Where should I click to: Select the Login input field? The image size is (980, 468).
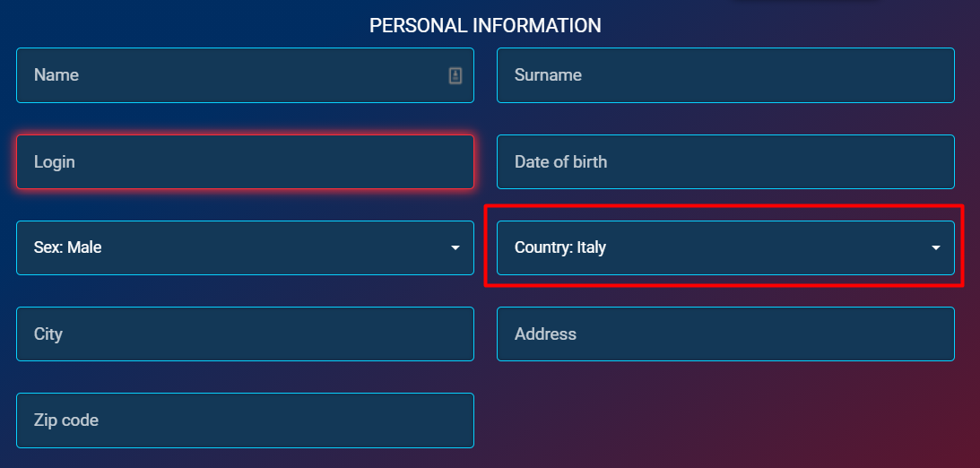[244, 162]
